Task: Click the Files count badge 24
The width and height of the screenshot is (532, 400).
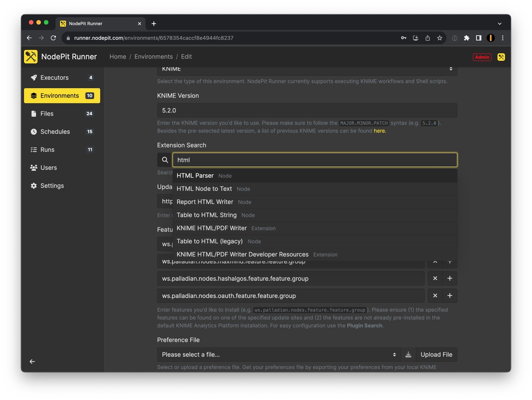Action: click(x=90, y=114)
